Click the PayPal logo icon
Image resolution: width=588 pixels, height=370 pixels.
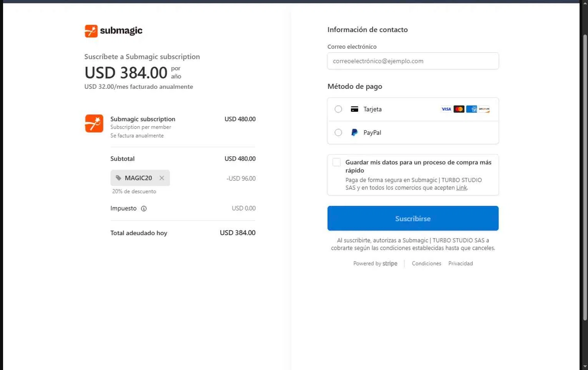point(354,133)
